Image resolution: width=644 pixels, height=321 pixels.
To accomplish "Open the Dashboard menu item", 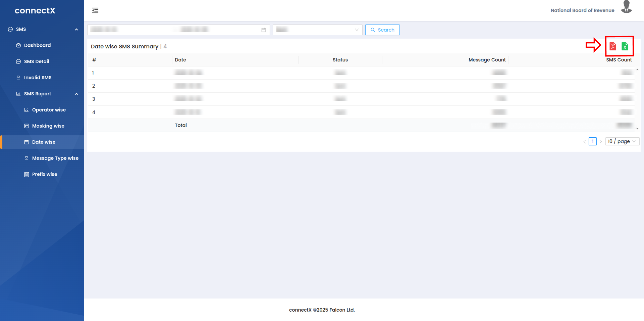I will click(37, 45).
